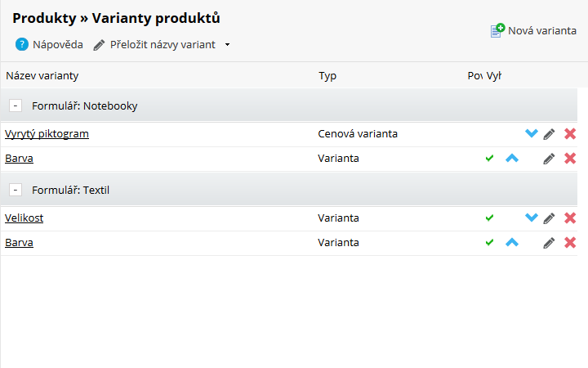This screenshot has width=588, height=368.
Task: Edit the Velikost variant with pencil icon
Action: [549, 218]
